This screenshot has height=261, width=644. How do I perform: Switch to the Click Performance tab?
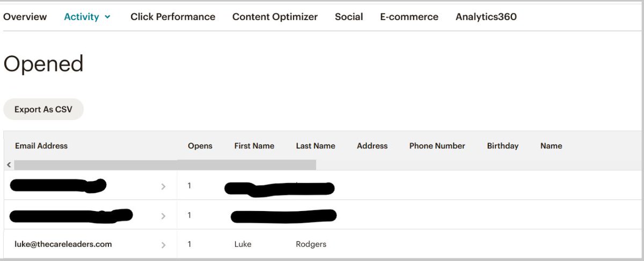pos(173,17)
